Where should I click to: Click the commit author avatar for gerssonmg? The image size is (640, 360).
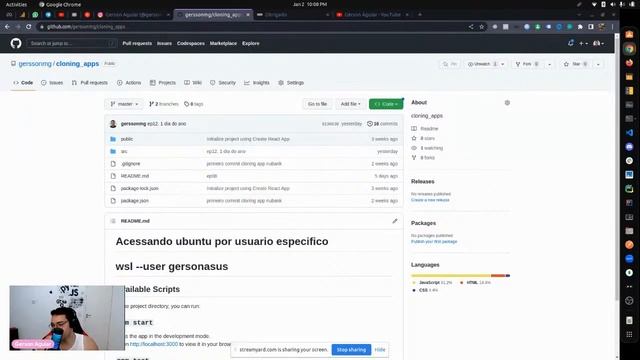113,124
